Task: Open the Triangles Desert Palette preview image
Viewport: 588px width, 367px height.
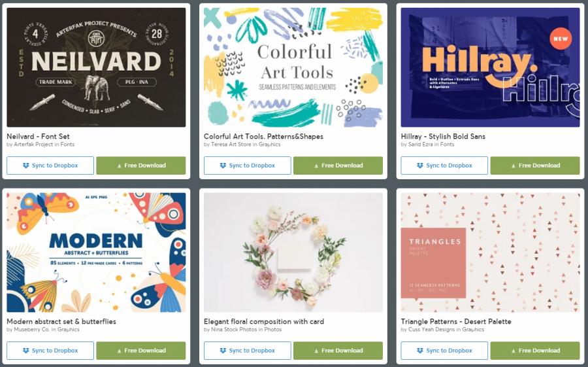Action: (x=490, y=253)
